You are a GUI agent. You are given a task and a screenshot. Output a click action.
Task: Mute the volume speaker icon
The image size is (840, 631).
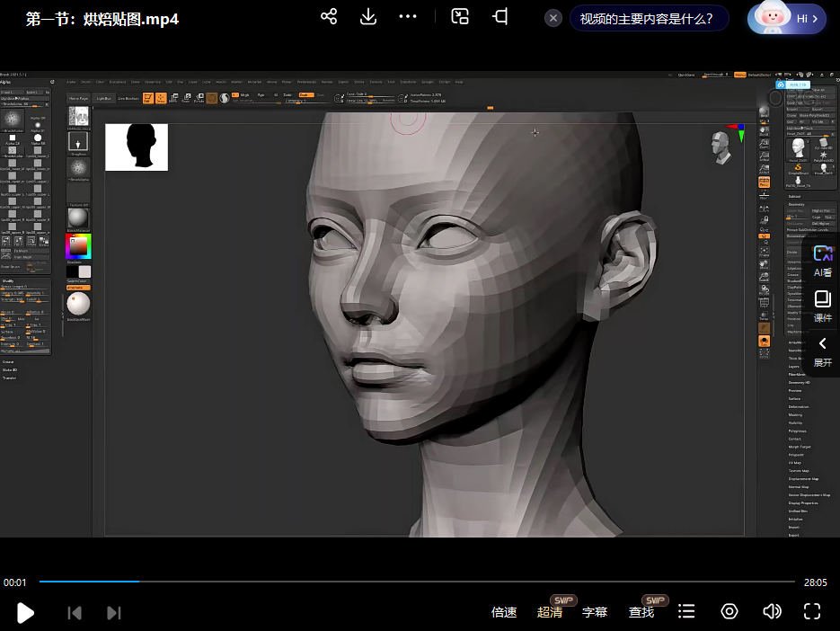(772, 612)
